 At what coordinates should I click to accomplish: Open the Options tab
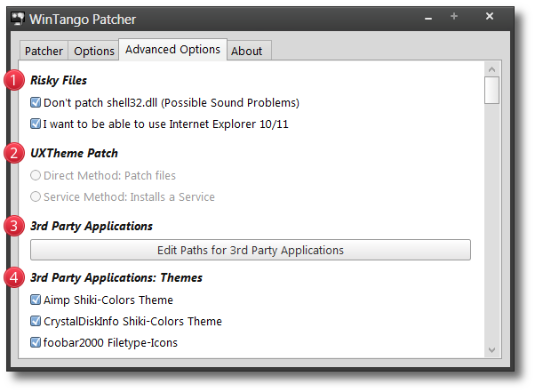coord(94,51)
